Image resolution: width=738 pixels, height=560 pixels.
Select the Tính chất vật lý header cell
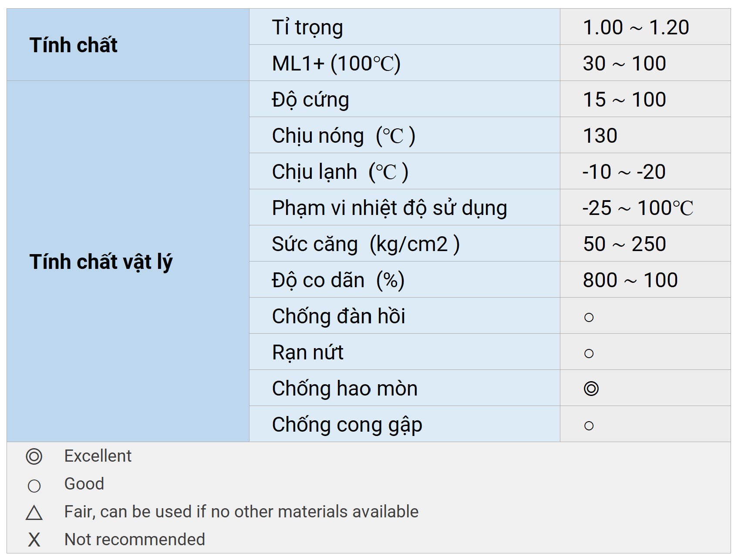coord(101,262)
